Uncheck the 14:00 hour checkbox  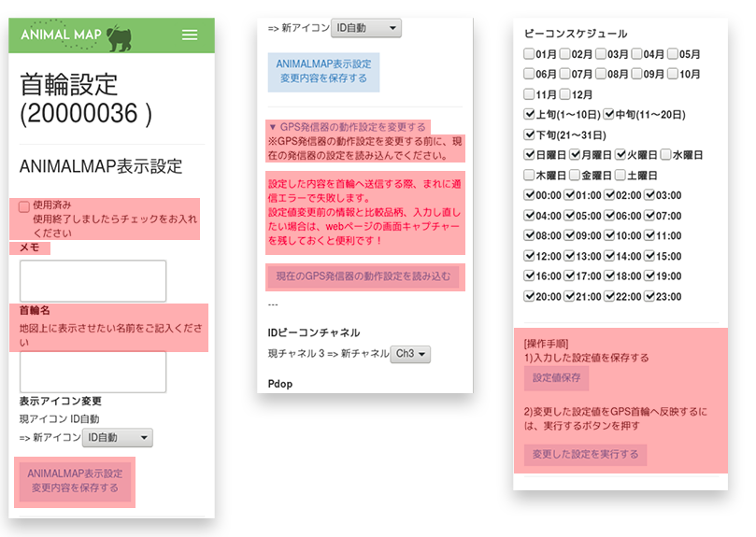pos(609,256)
